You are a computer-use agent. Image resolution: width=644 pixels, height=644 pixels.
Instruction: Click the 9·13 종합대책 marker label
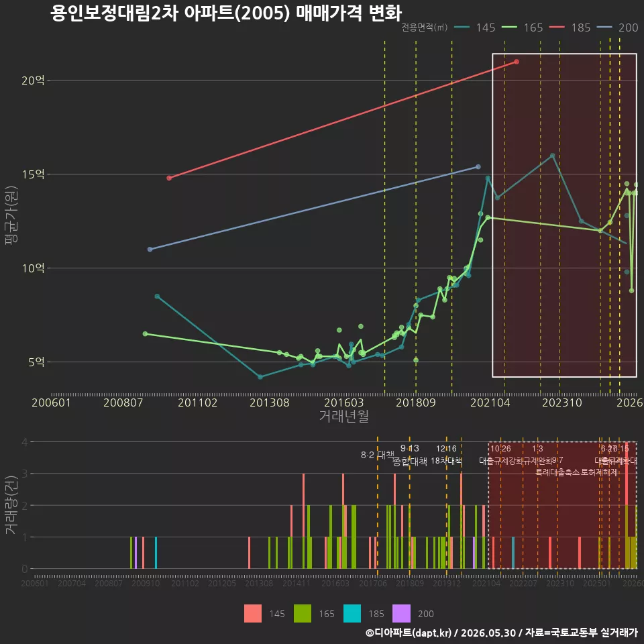(x=409, y=455)
